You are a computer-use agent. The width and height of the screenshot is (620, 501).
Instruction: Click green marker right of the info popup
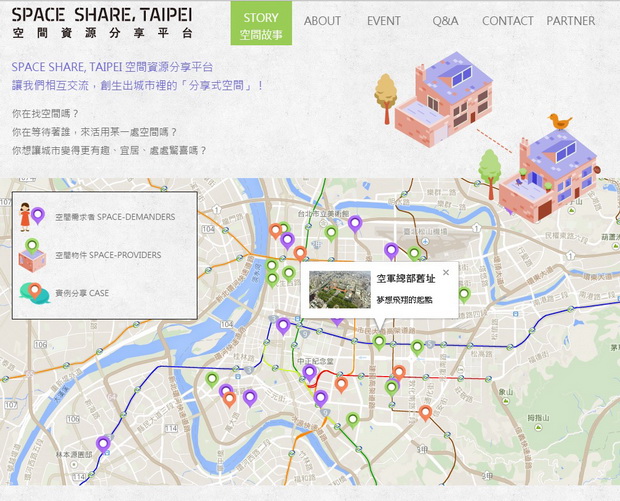click(464, 295)
